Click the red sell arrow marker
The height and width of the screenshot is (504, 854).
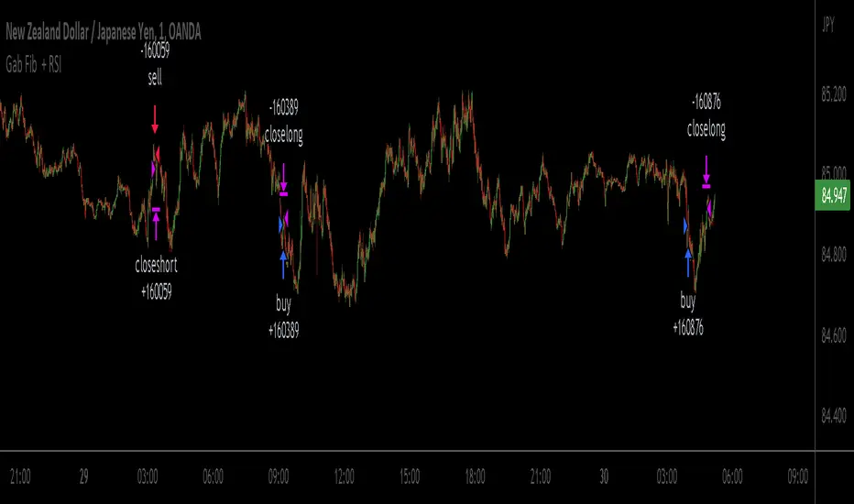[x=155, y=119]
